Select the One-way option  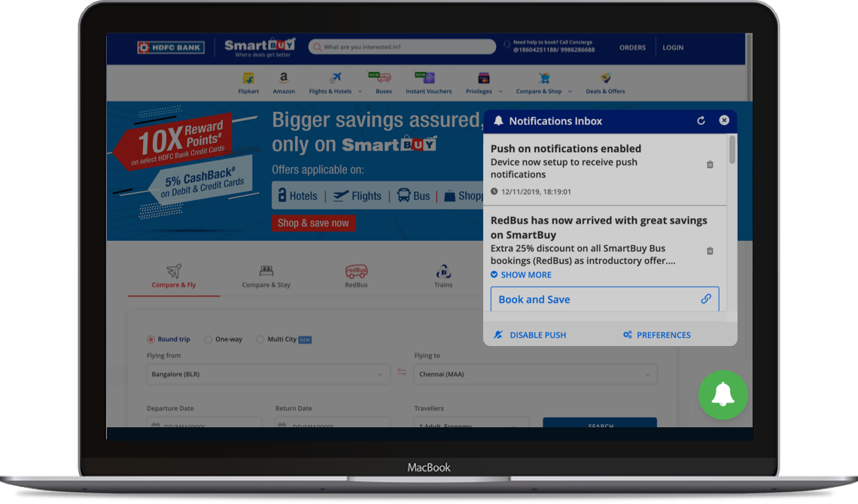click(224, 339)
